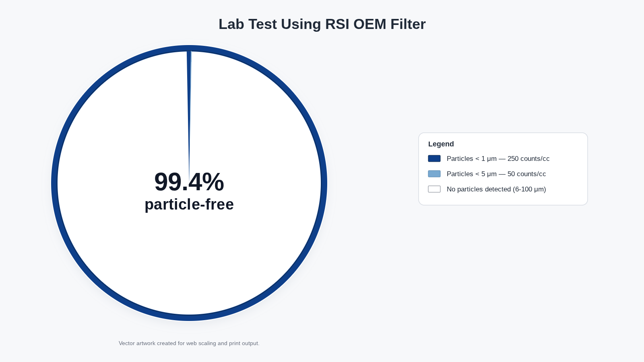Click the 'particle-free' caption in the chart
The image size is (644, 362).
coord(189,204)
